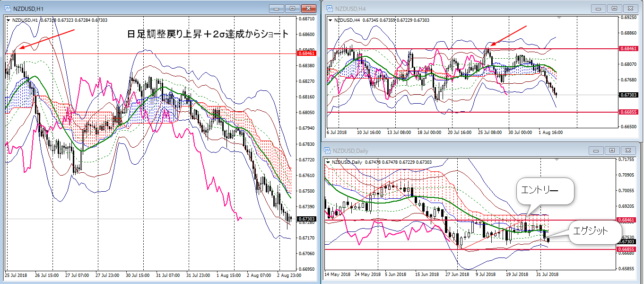Click the 0.66500 price scale value on H4
The width and height of the screenshot is (644, 284).
point(629,126)
